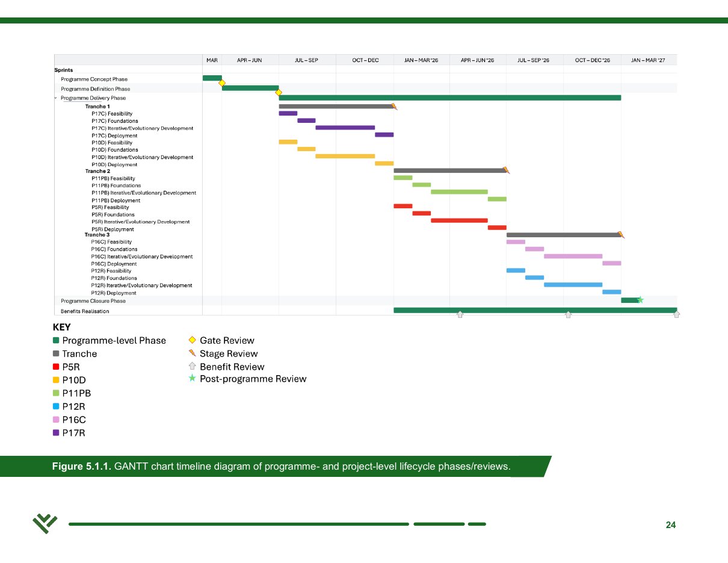The width and height of the screenshot is (728, 563).
Task: Click the P5R red legend swatch
Action: [x=56, y=367]
